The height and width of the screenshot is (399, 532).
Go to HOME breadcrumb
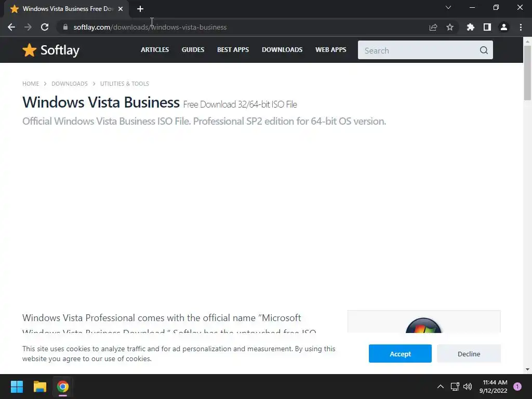tap(31, 84)
